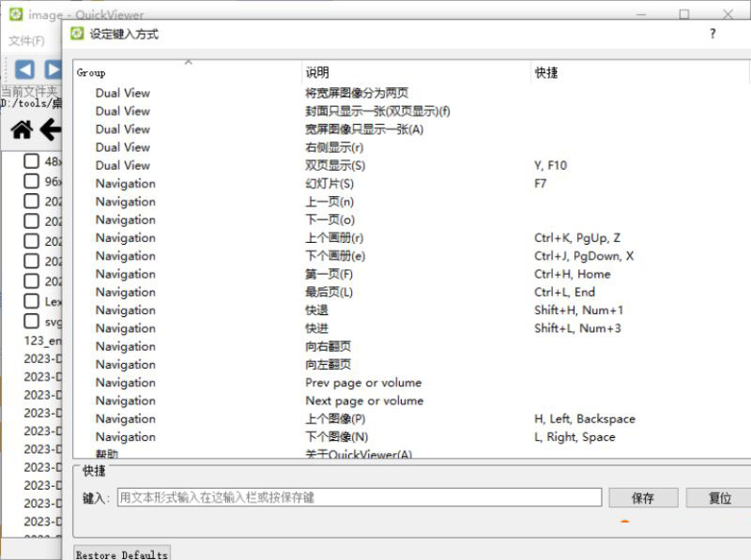This screenshot has height=560, width=751.
Task: Tick the first 202 checkbox below 96x
Action: pyautogui.click(x=32, y=201)
